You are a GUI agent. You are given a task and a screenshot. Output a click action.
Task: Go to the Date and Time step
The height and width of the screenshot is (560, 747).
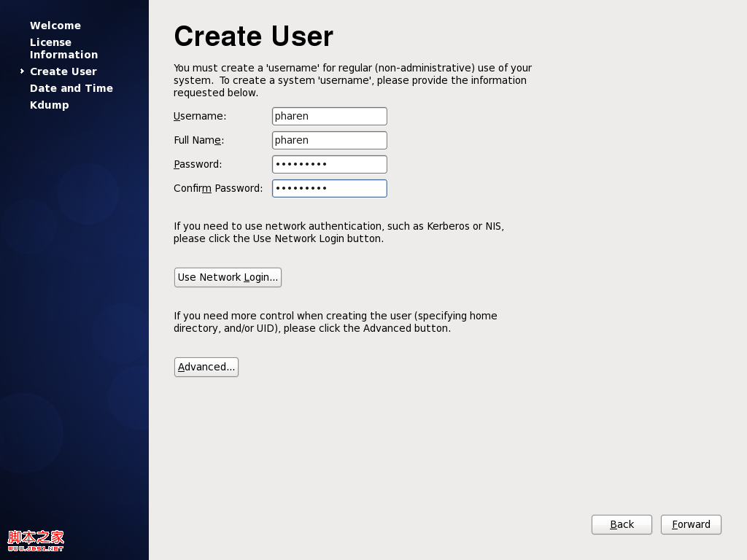tap(71, 88)
